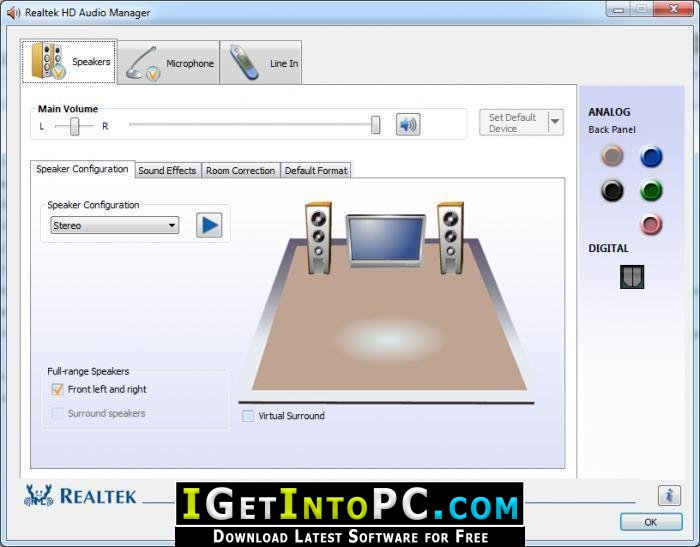Close the Realtek HD Audio Manager window
700x547 pixels.
[x=673, y=8]
